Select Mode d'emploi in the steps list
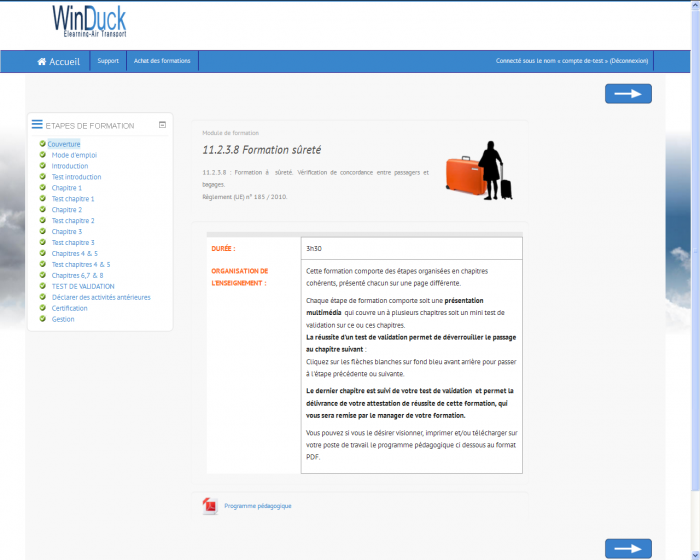Image resolution: width=700 pixels, height=560 pixels. tap(74, 155)
